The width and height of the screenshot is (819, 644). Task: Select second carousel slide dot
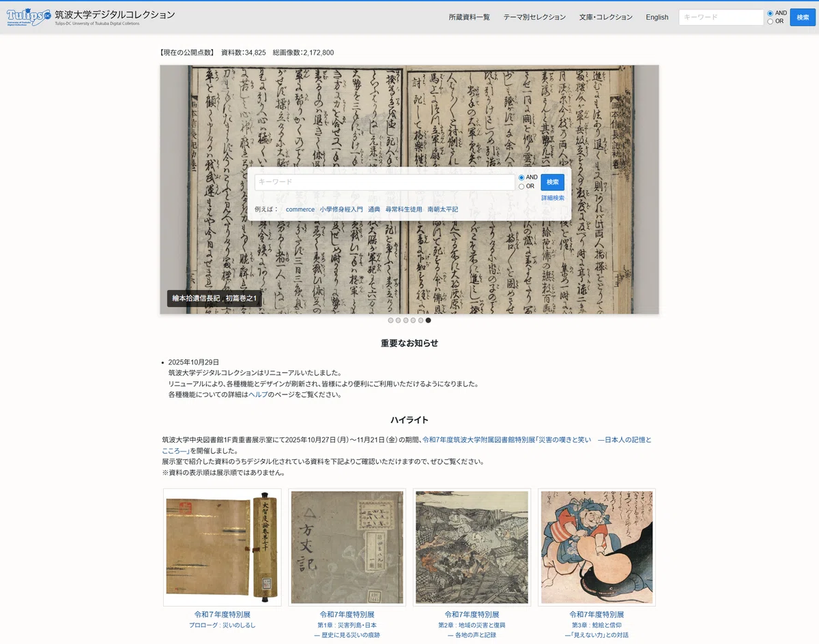(x=399, y=320)
